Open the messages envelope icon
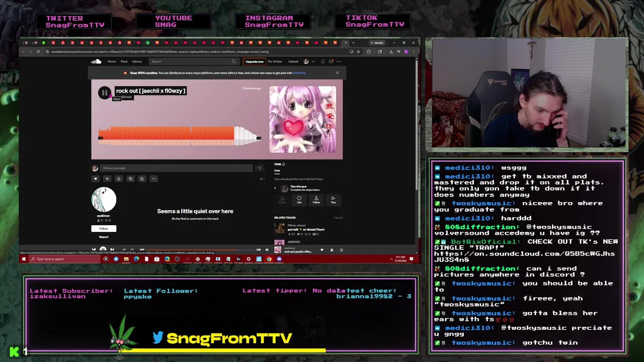This screenshot has width=644, height=362. 331,61
